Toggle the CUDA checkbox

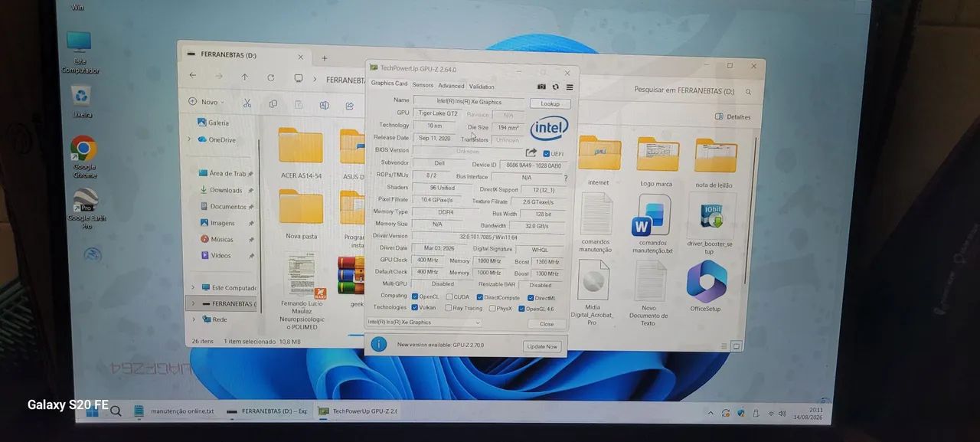click(x=449, y=297)
